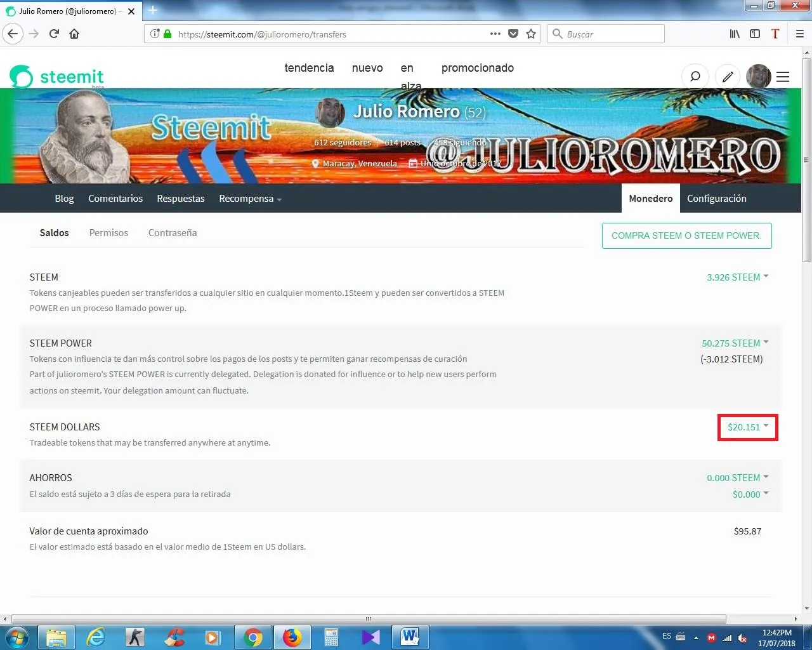Open the Windows Start button
Viewport: 812px width, 650px height.
pyautogui.click(x=16, y=637)
